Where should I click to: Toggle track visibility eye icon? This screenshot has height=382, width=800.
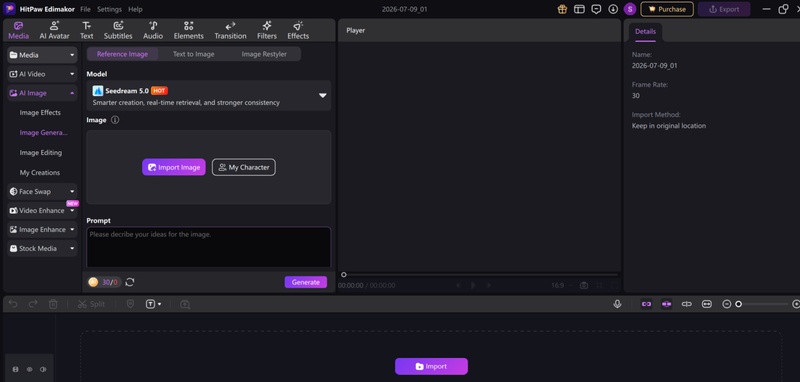click(x=30, y=369)
